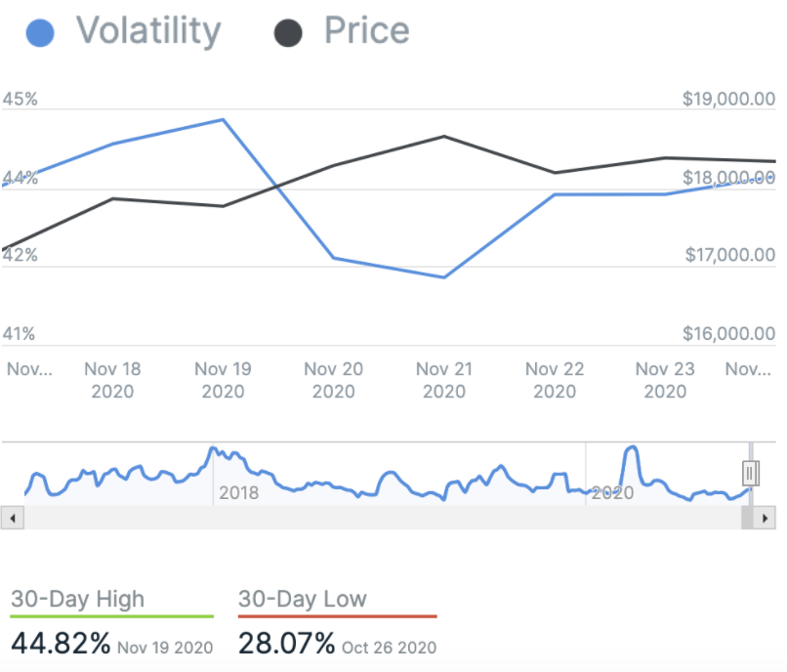Click the tall volatility spike in the navigator
The height and width of the screenshot is (672, 787).
click(631, 449)
